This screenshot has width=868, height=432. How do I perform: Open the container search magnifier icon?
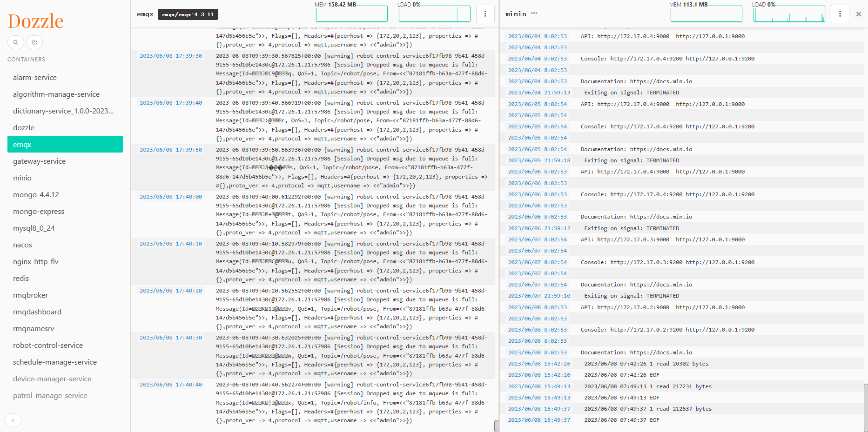tap(15, 42)
